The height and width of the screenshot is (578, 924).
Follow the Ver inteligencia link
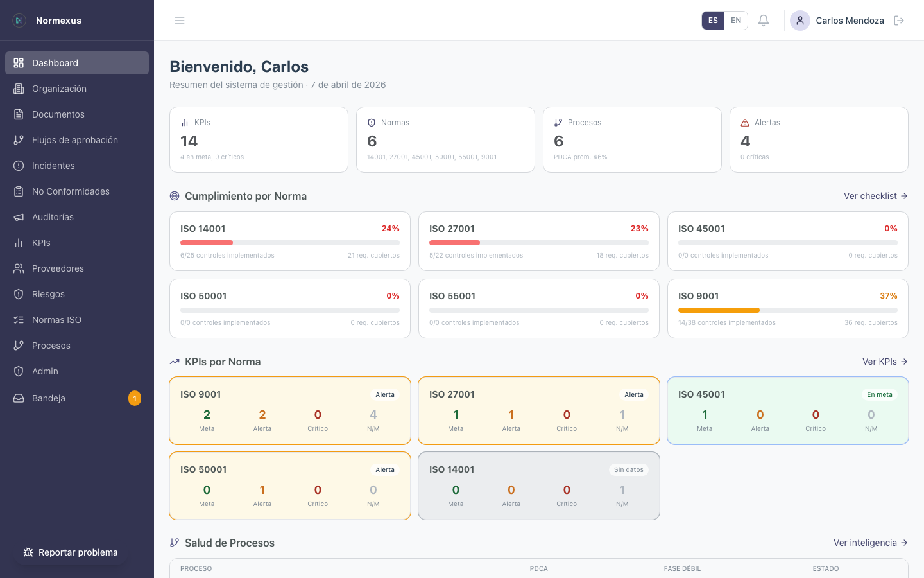(870, 543)
